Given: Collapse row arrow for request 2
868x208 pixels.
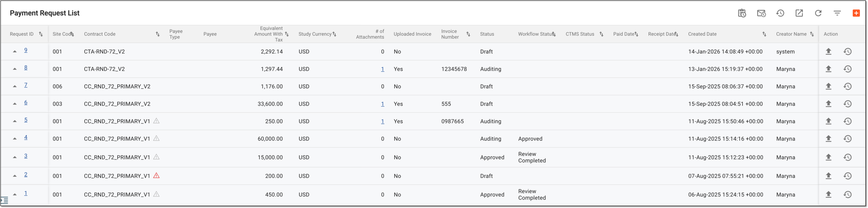Looking at the screenshot, I should point(15,176).
